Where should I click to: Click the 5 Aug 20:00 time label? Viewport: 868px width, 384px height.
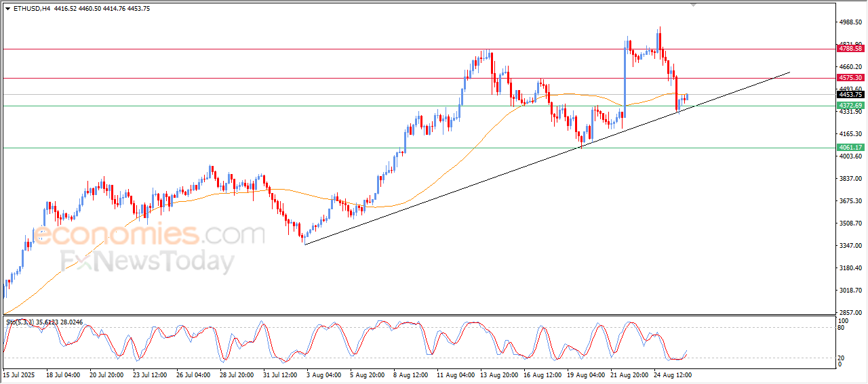(367, 375)
